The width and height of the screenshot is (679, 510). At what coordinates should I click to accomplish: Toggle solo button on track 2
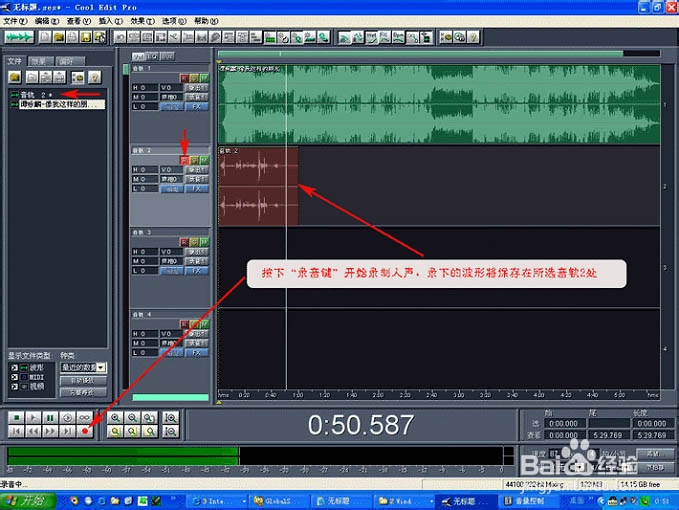click(x=194, y=160)
